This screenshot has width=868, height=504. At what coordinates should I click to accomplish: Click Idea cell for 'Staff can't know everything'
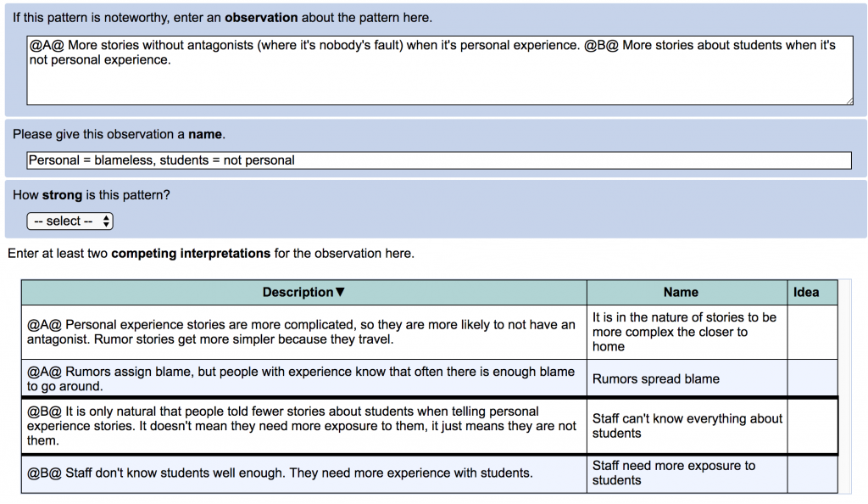[811, 426]
